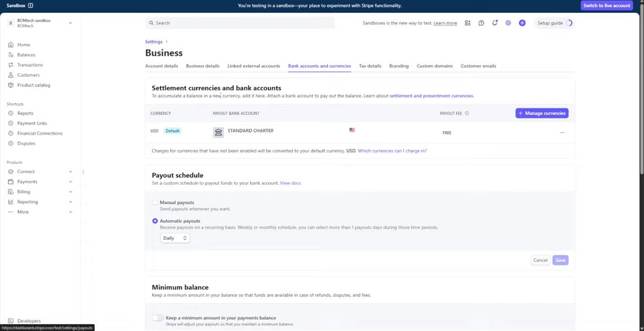Open the Transactions icon in the sidebar
This screenshot has width=644, height=331.
11,65
